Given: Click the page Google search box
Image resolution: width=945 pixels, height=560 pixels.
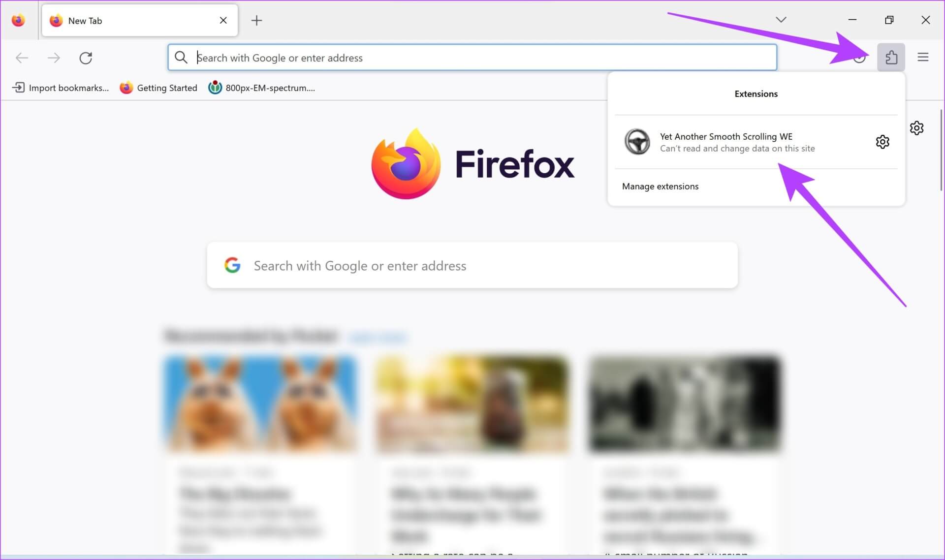Looking at the screenshot, I should pos(472,265).
